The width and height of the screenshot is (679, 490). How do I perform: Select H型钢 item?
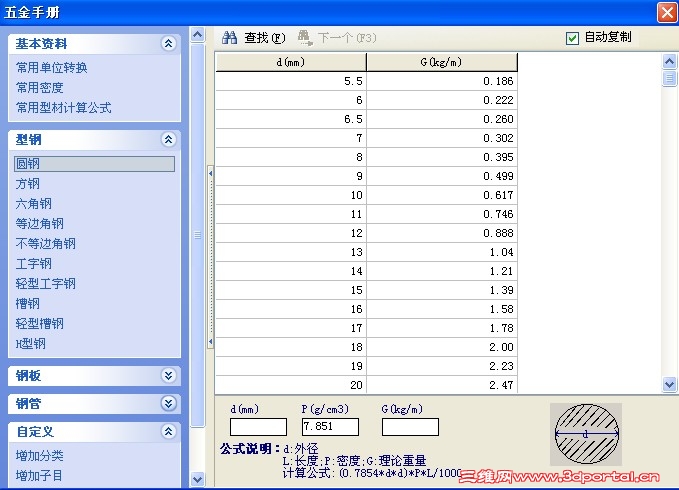point(31,343)
